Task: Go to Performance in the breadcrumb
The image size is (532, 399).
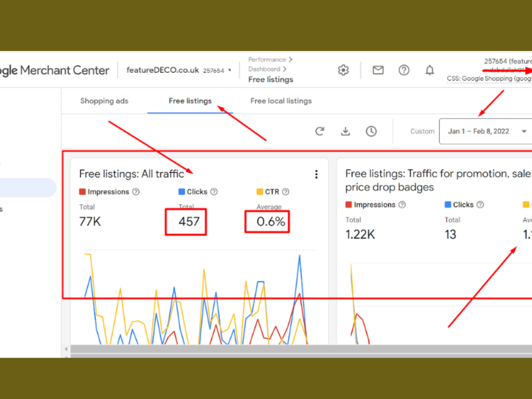Action: pos(267,60)
